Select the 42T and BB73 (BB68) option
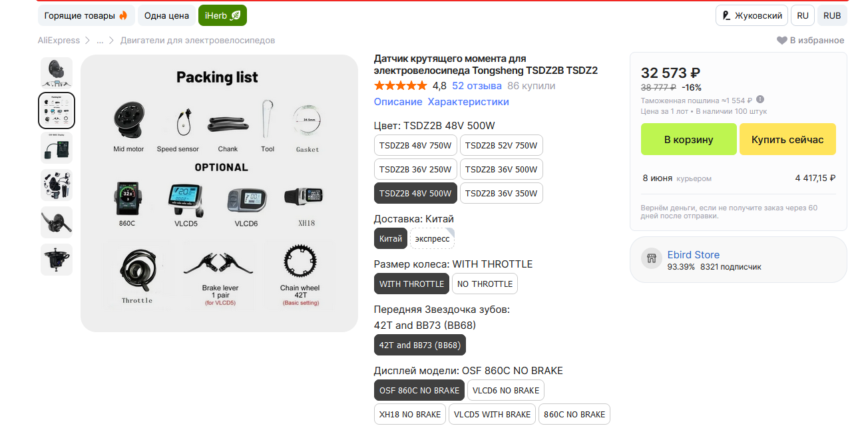The height and width of the screenshot is (446, 868). [420, 345]
